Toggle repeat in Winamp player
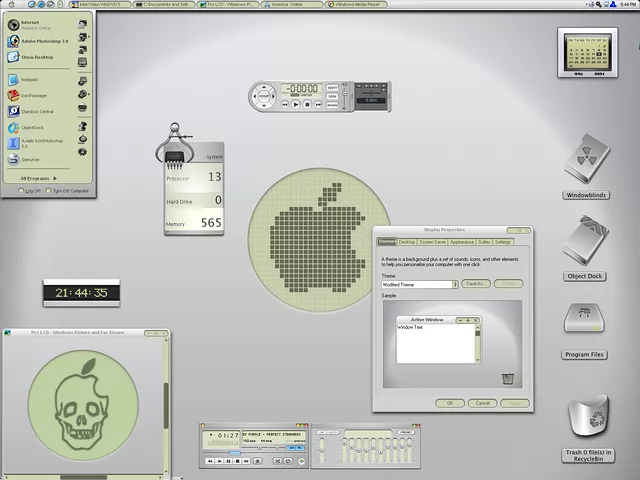Screen dimensions: 640x480 (x=288, y=461)
